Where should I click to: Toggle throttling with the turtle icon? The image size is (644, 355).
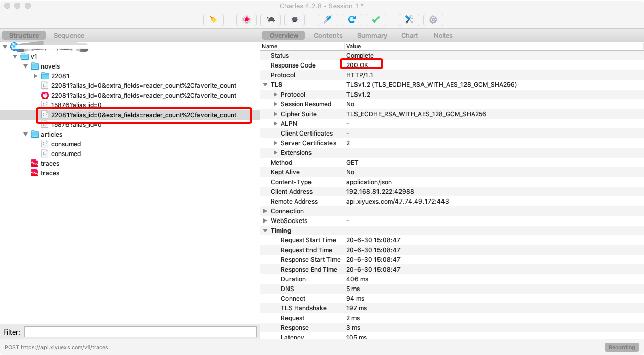click(271, 20)
